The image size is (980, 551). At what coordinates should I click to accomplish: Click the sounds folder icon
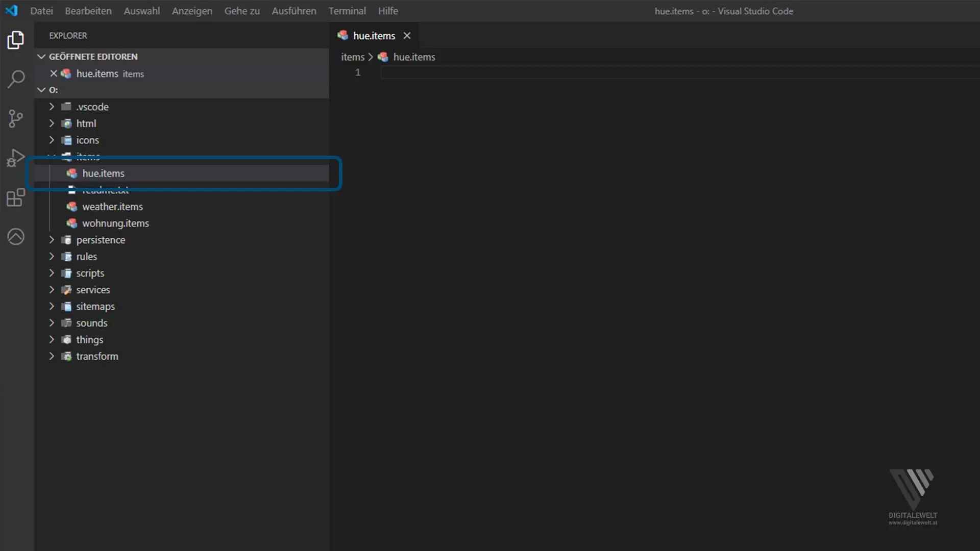[x=66, y=323]
